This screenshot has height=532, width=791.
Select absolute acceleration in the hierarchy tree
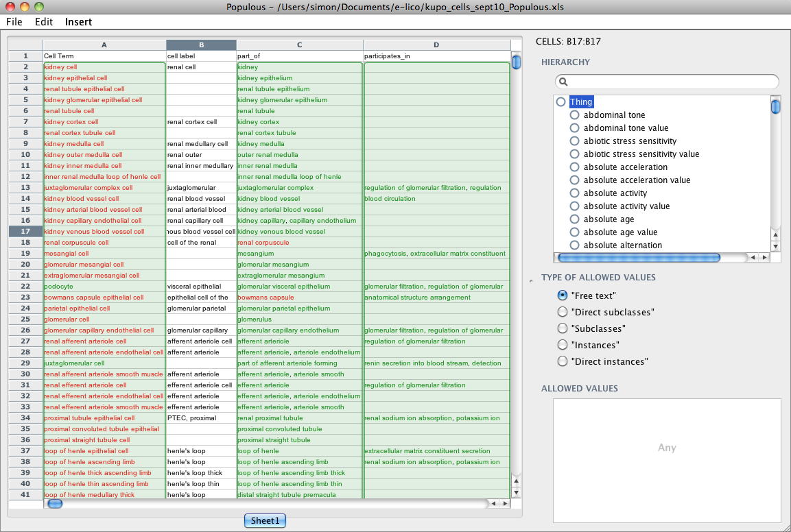[x=625, y=167]
